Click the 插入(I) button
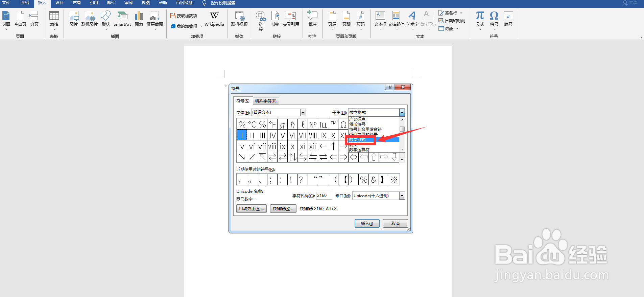Image resolution: width=644 pixels, height=297 pixels. coord(367,224)
